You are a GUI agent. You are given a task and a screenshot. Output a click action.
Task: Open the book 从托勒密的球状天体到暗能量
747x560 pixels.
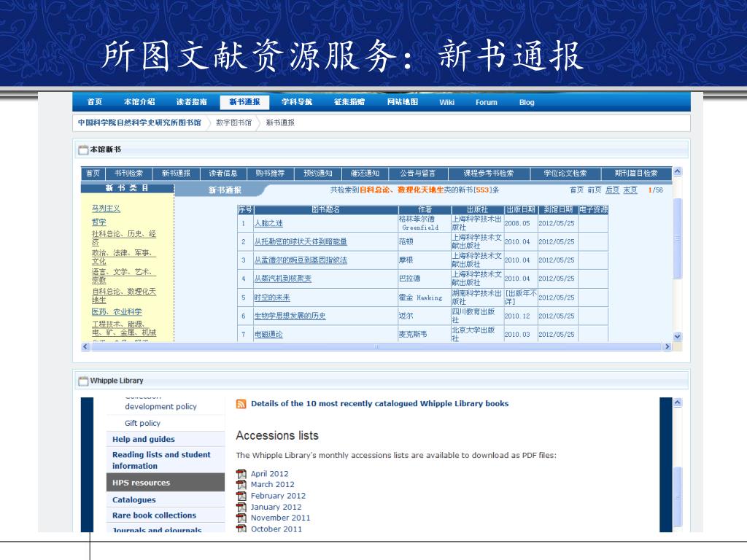point(301,242)
